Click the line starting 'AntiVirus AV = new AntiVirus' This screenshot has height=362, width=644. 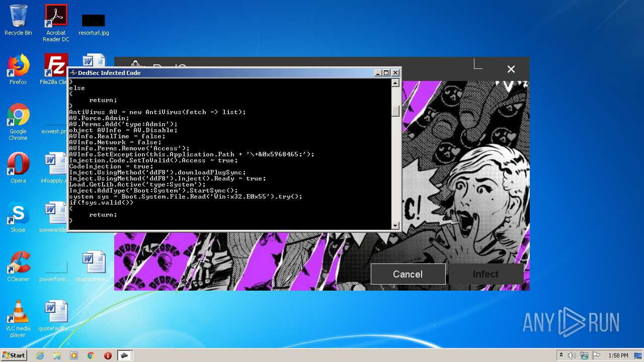coord(157,112)
